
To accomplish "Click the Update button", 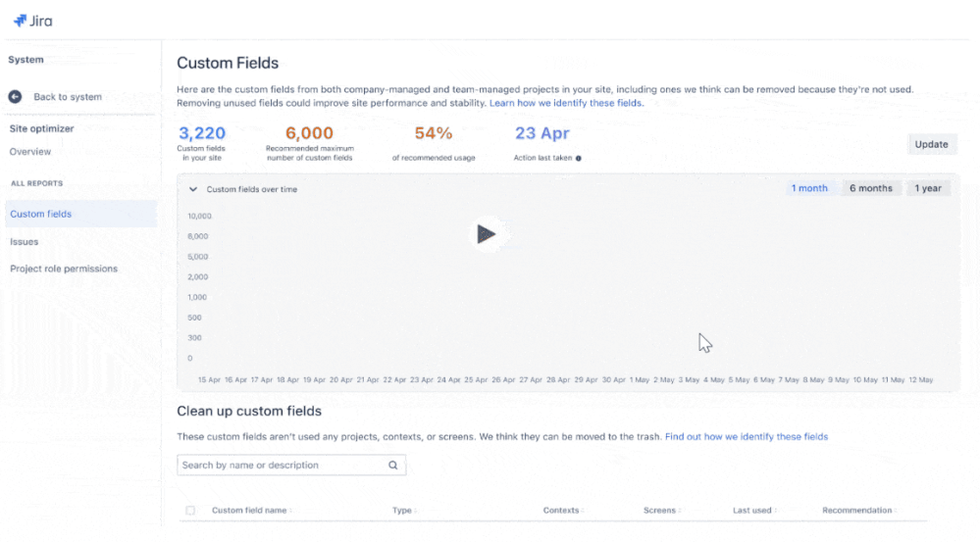I will pyautogui.click(x=931, y=144).
